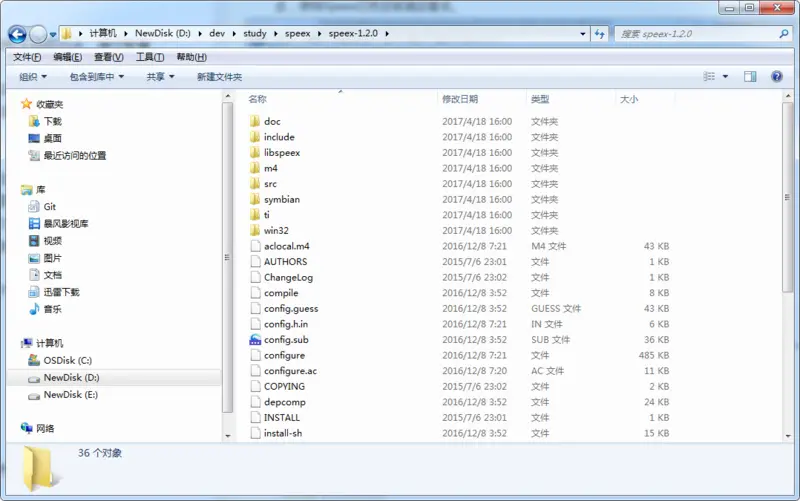This screenshot has width=800, height=501.
Task: Open the 暴风影视库 library
Action: (x=58, y=223)
